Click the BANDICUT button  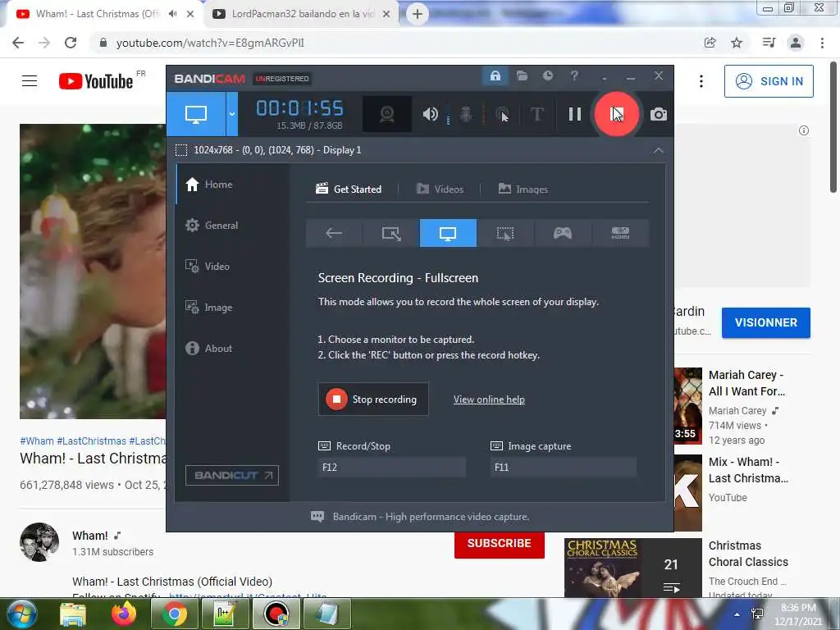(232, 475)
